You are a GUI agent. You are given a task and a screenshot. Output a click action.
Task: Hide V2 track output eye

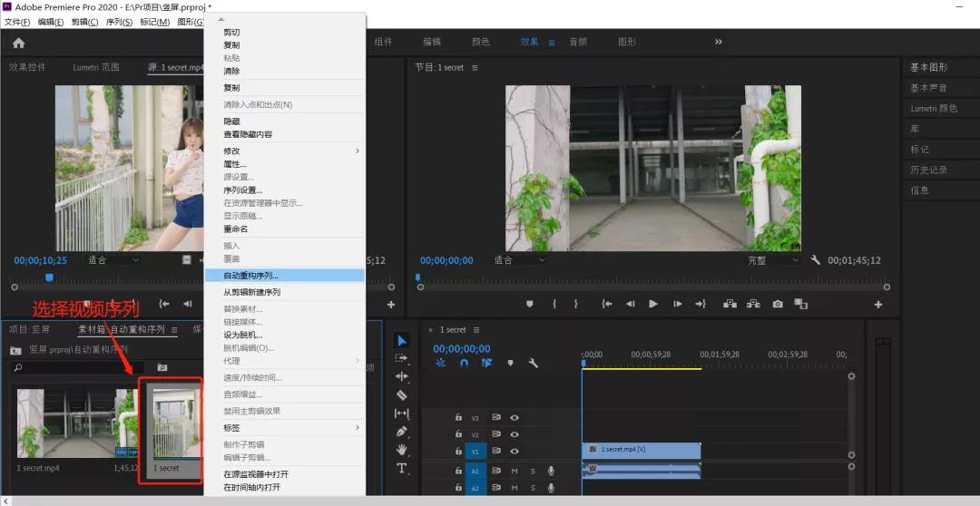click(x=514, y=434)
